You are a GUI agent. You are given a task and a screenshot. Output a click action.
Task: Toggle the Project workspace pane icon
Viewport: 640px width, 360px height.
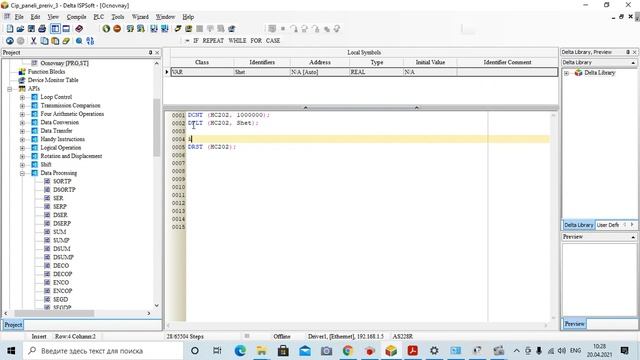pyautogui.click(x=55, y=29)
